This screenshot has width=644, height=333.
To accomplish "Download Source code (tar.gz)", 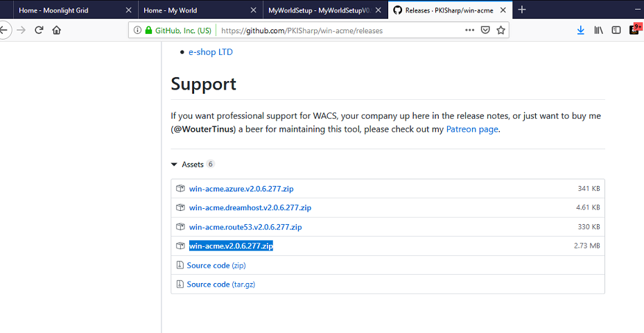I will [x=221, y=284].
